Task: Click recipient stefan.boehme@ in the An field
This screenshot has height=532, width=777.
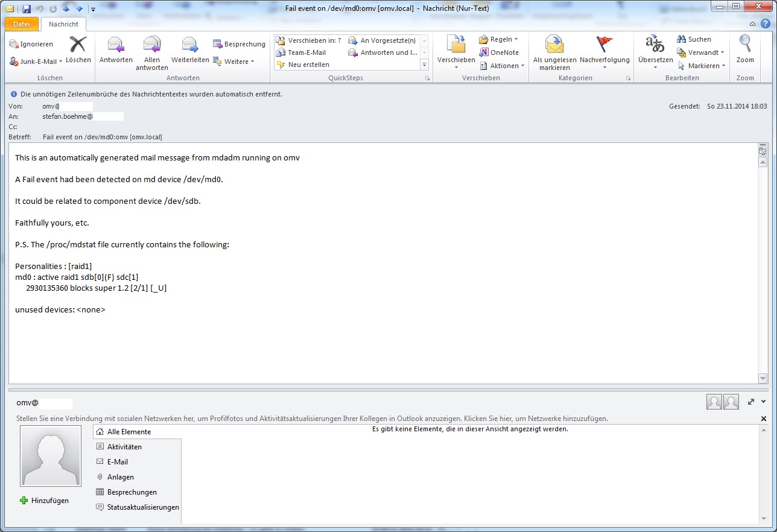Action: (68, 116)
